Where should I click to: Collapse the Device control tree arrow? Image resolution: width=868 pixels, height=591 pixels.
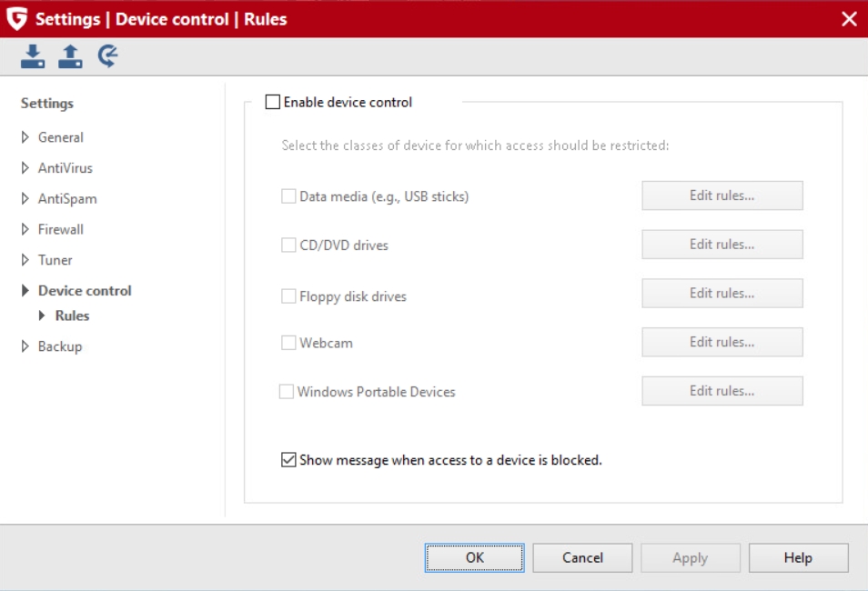coord(25,291)
